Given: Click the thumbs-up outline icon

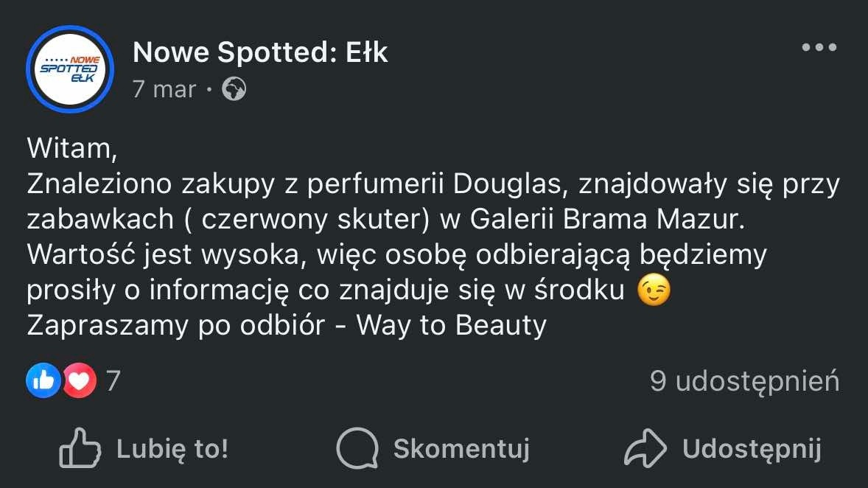Looking at the screenshot, I should [x=79, y=448].
